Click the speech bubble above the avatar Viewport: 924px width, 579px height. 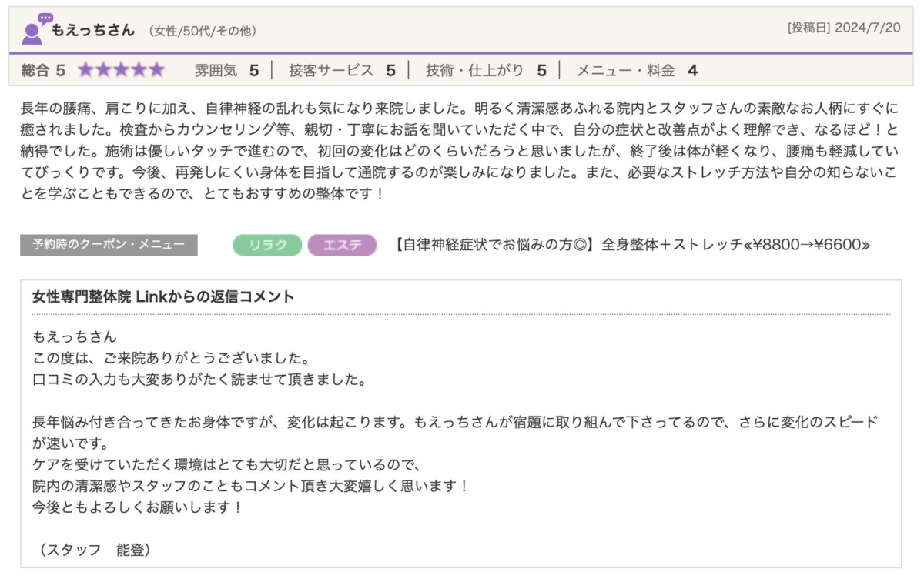pyautogui.click(x=45, y=18)
